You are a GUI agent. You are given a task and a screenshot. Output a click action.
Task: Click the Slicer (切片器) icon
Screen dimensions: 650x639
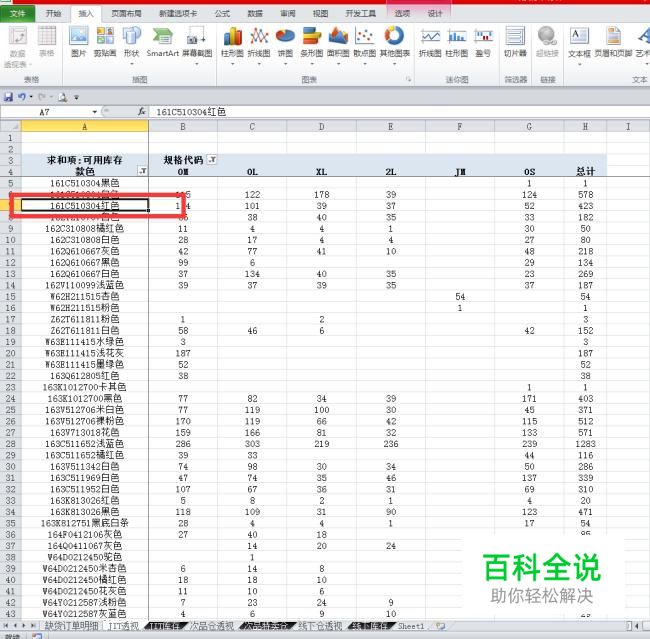[x=515, y=41]
